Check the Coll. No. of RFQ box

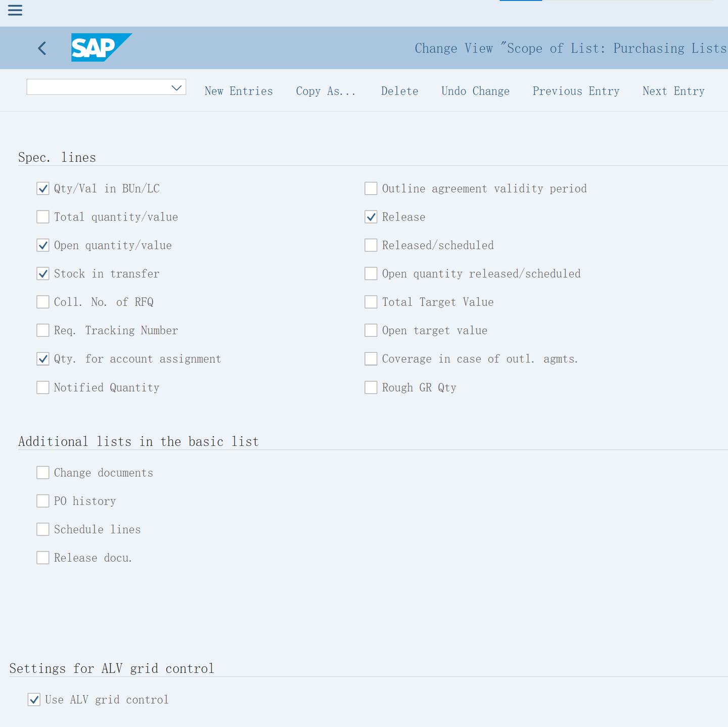(43, 302)
